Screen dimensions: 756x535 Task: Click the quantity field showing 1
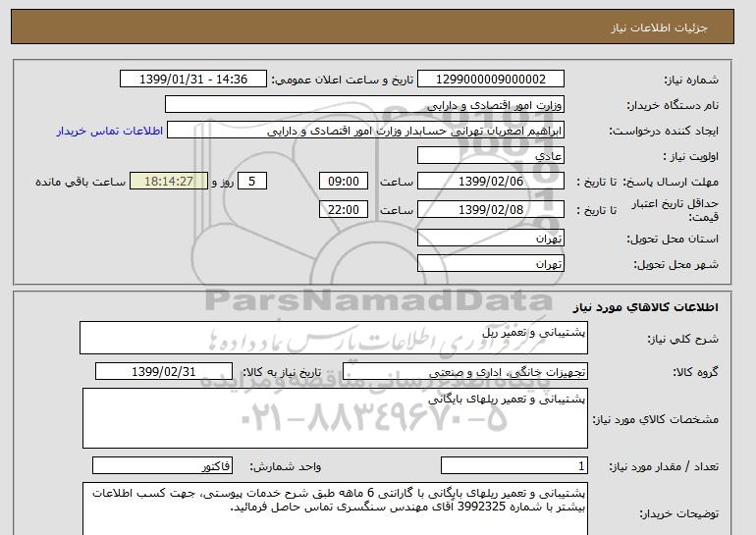click(513, 466)
